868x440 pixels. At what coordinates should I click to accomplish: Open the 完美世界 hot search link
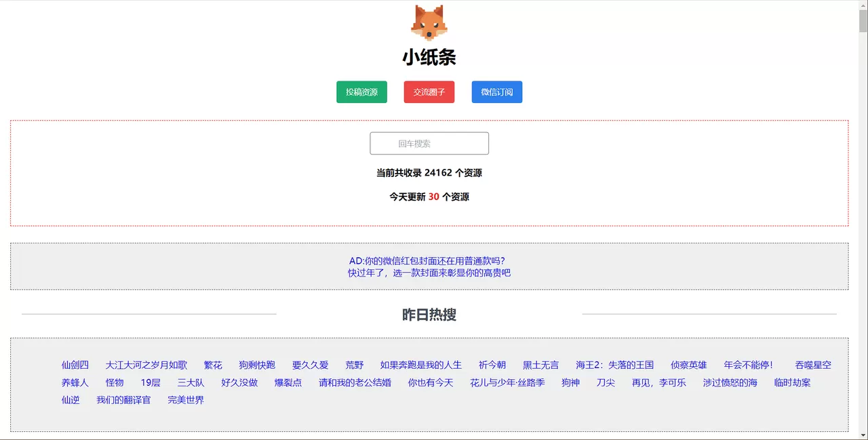point(186,400)
